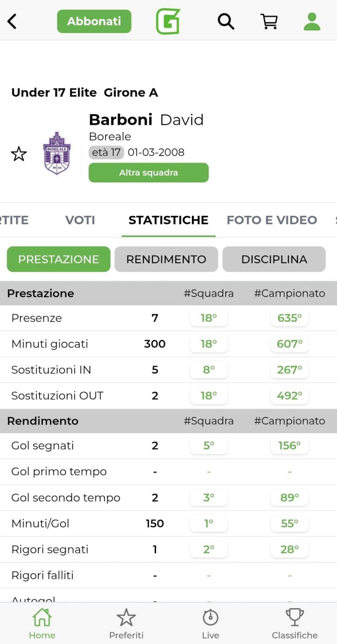Image resolution: width=337 pixels, height=644 pixels.
Task: Tap the back arrow icon
Action: (12, 21)
